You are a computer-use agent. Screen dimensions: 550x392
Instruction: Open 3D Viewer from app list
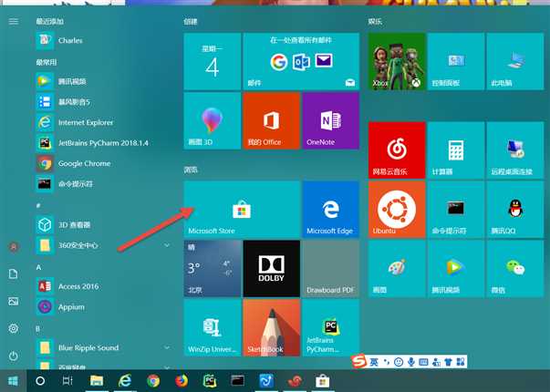[x=103, y=225]
